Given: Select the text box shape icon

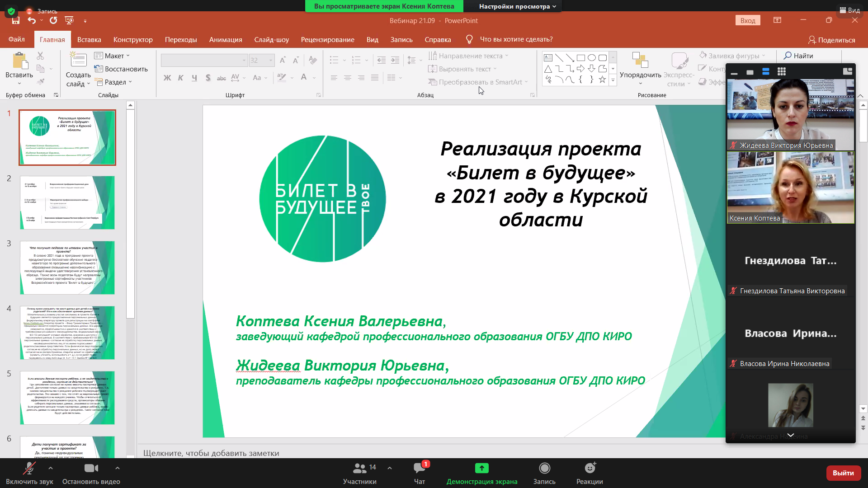Looking at the screenshot, I should pyautogui.click(x=548, y=58).
